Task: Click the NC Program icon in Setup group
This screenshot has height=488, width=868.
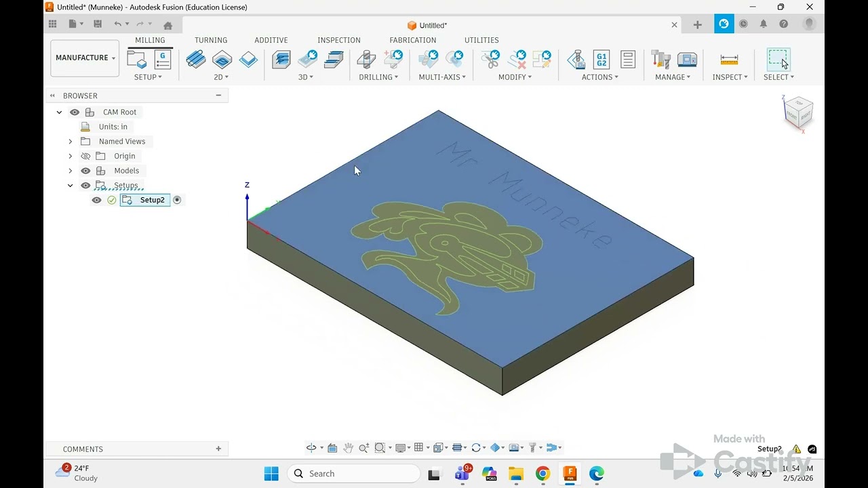Action: point(163,60)
